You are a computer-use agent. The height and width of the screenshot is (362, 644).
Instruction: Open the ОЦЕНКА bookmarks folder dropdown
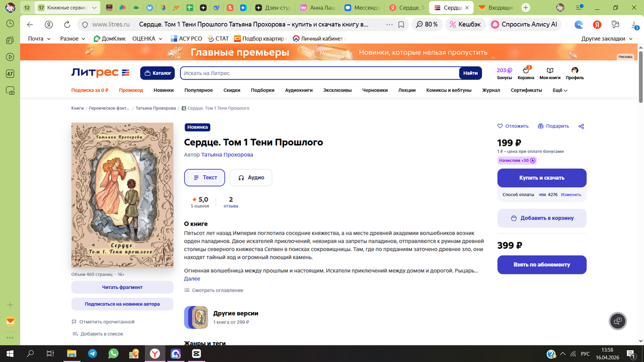[148, 39]
